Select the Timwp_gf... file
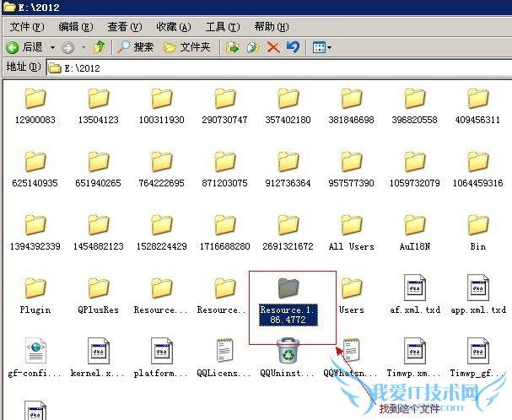The height and width of the screenshot is (420, 512). pos(477,358)
